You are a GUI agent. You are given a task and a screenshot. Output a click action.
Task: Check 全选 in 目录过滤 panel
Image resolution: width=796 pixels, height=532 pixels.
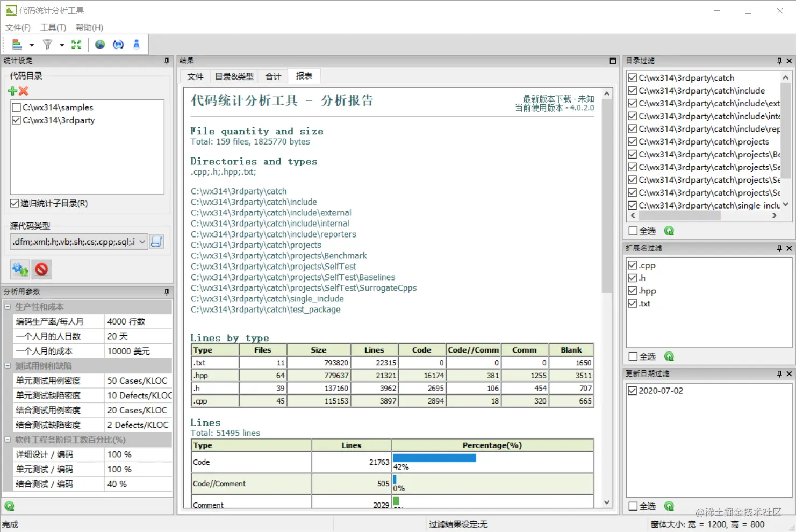[633, 231]
